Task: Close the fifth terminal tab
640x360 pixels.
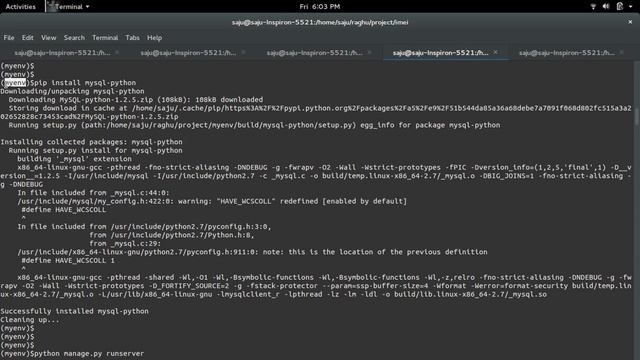Action: coord(622,52)
